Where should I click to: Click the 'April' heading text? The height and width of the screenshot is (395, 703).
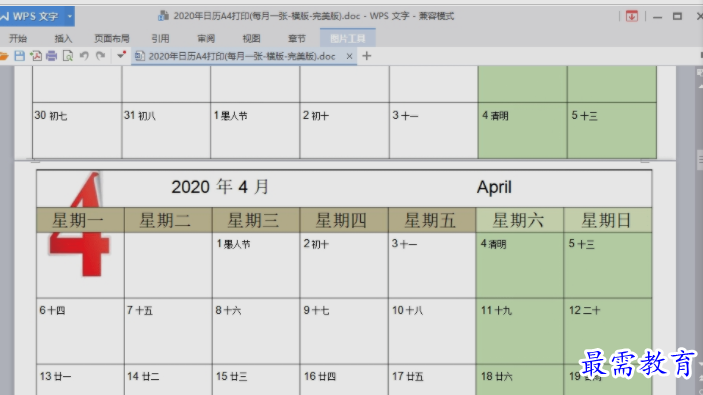494,187
